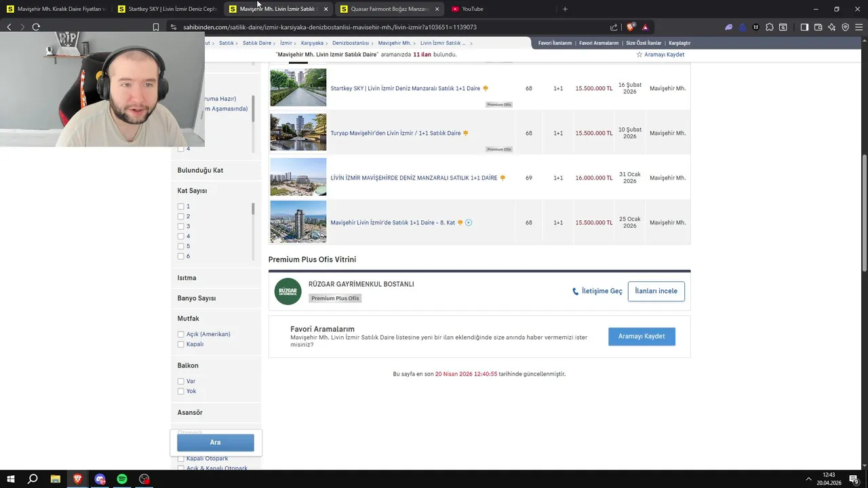Collapse the Mutfak filter section

(216, 319)
